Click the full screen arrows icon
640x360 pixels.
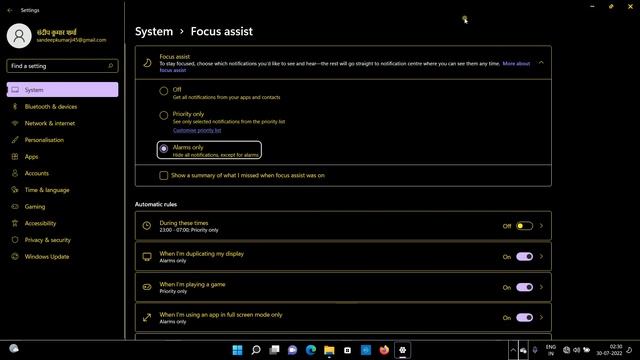[147, 318]
